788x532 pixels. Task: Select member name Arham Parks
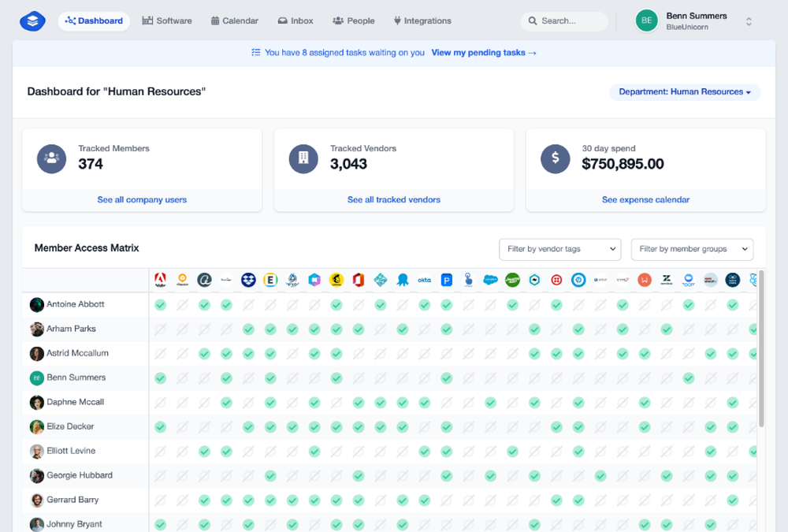point(71,329)
